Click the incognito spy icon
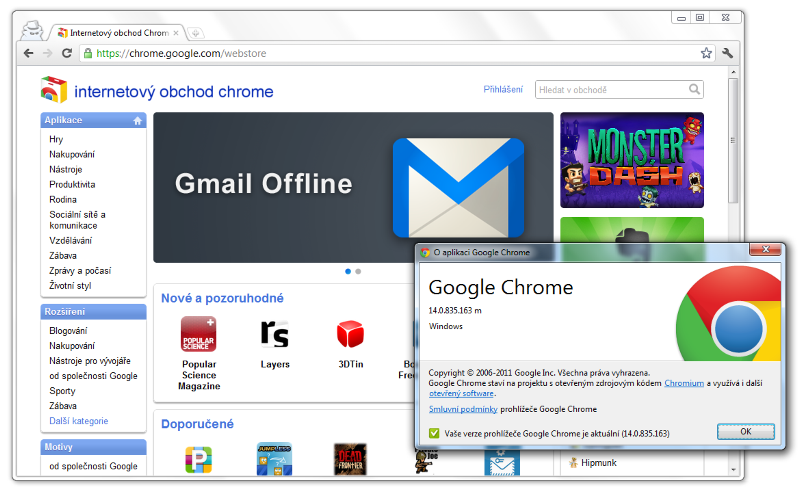Screen dimensions: 800x490 [33, 30]
